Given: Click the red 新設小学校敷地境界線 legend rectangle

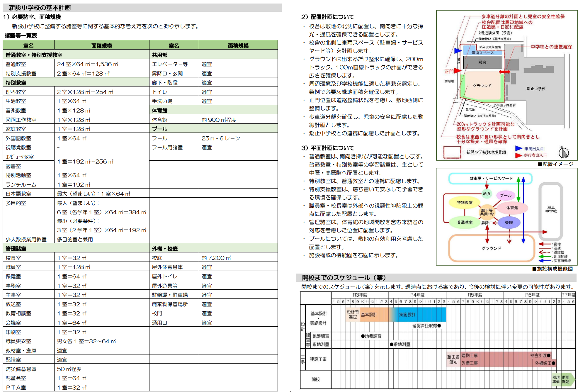Looking at the screenshot, I should pos(452,152).
